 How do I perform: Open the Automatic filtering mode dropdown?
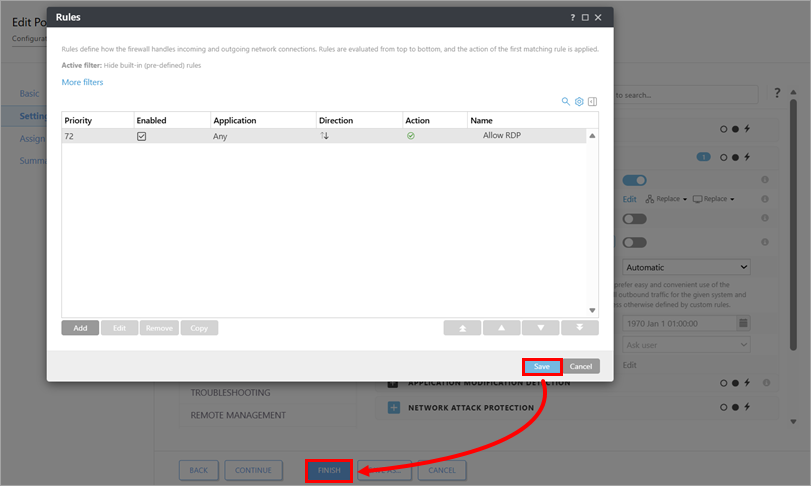[685, 267]
